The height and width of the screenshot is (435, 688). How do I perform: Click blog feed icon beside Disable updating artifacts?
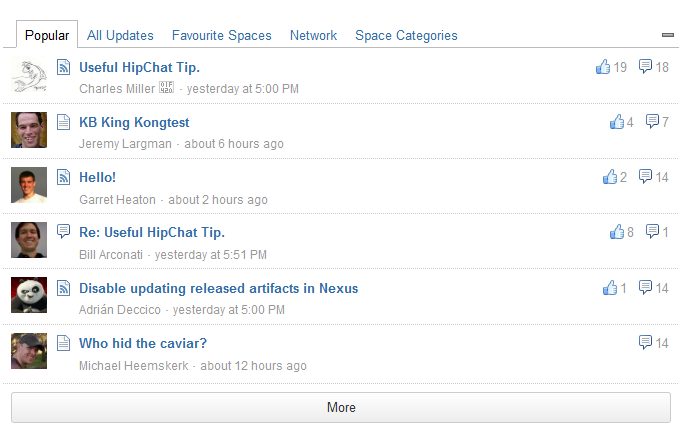(64, 288)
